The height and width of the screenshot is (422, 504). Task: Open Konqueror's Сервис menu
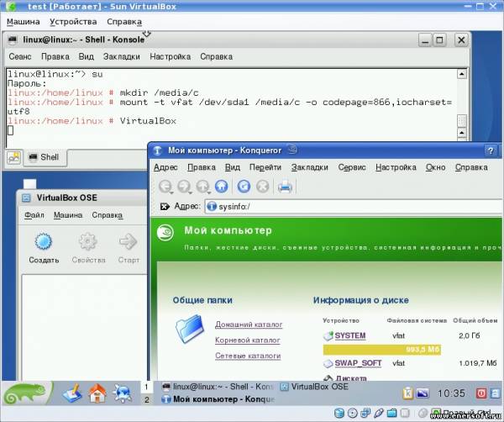352,167
